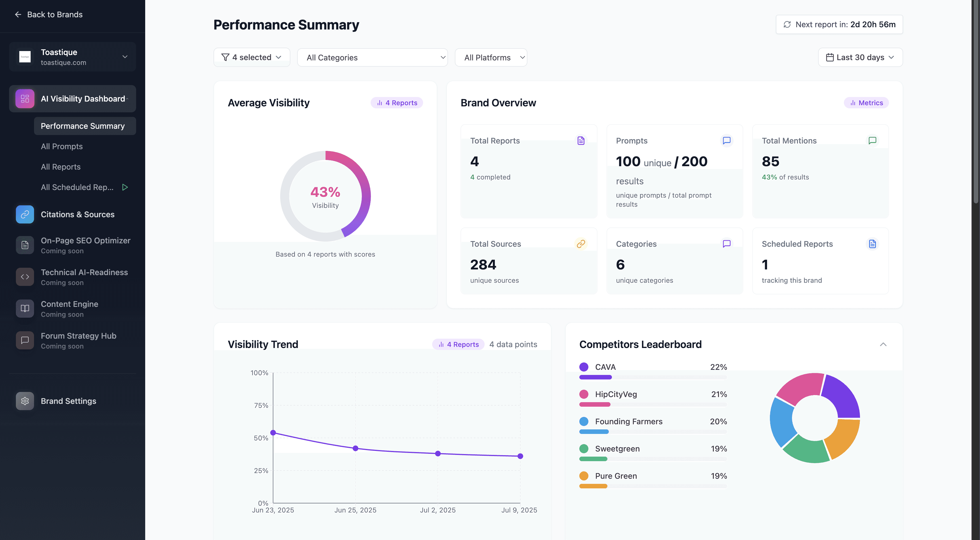Open the All Categories dropdown
The image size is (980, 540).
click(372, 58)
